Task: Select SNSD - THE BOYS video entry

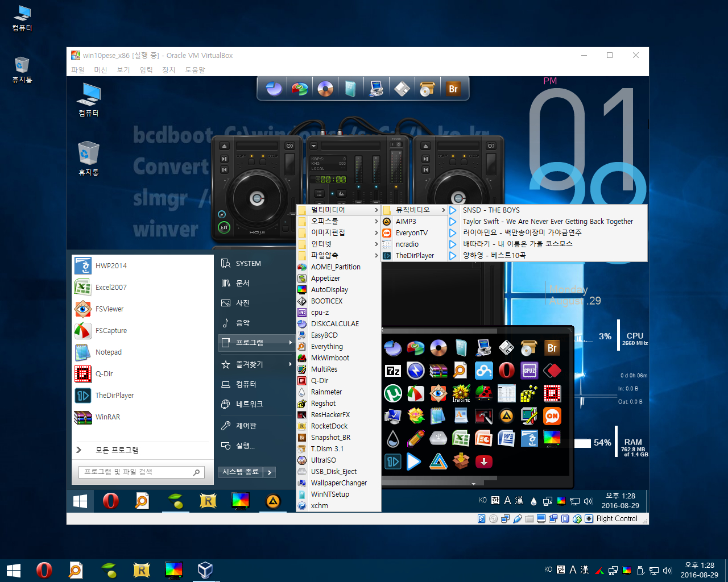Action: (x=548, y=210)
